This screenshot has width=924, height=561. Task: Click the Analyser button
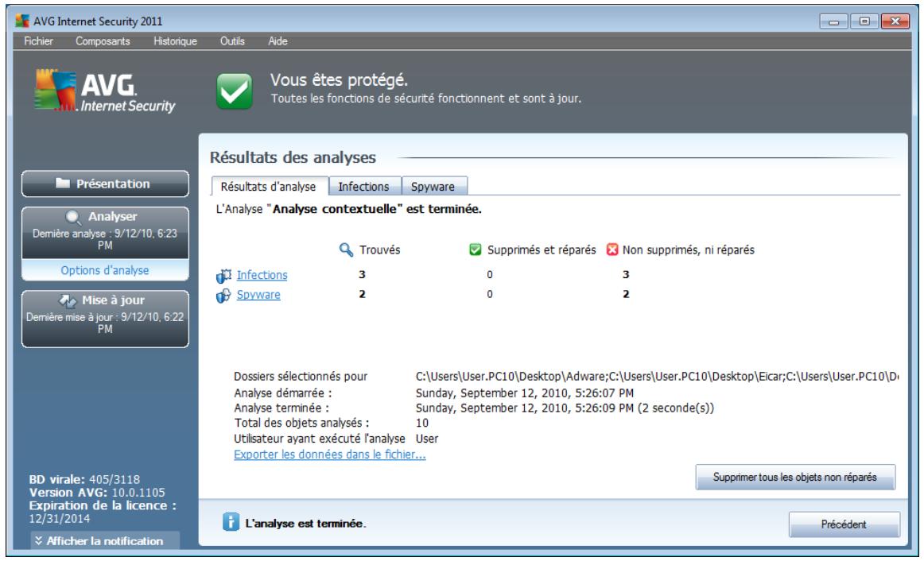106,232
